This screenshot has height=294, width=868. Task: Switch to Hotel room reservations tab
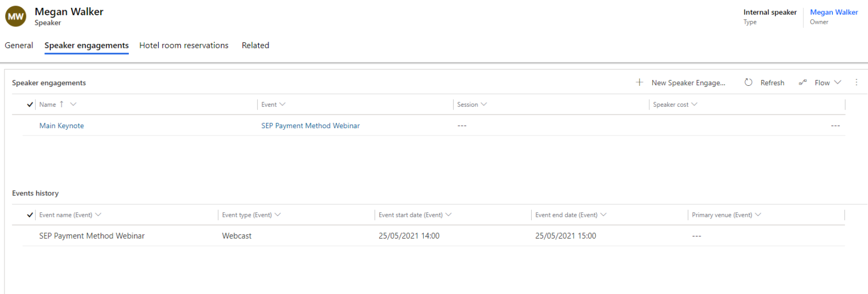184,45
